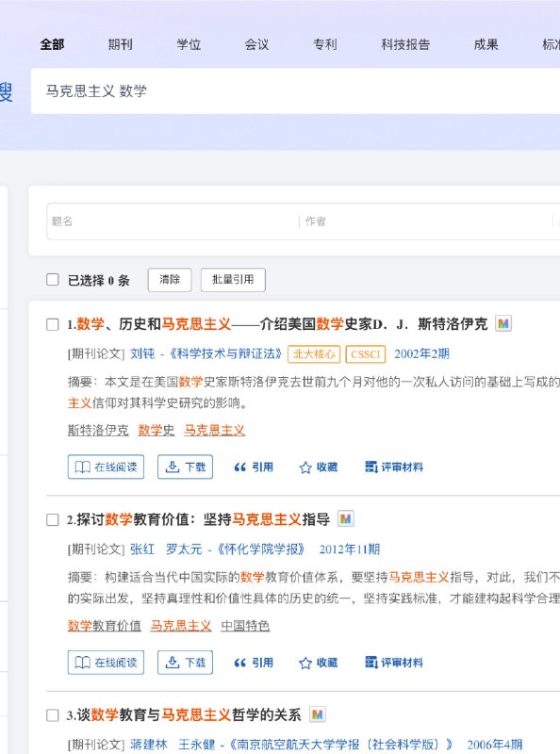560x754 pixels.
Task: Check the box for result 3
Action: [x=53, y=715]
